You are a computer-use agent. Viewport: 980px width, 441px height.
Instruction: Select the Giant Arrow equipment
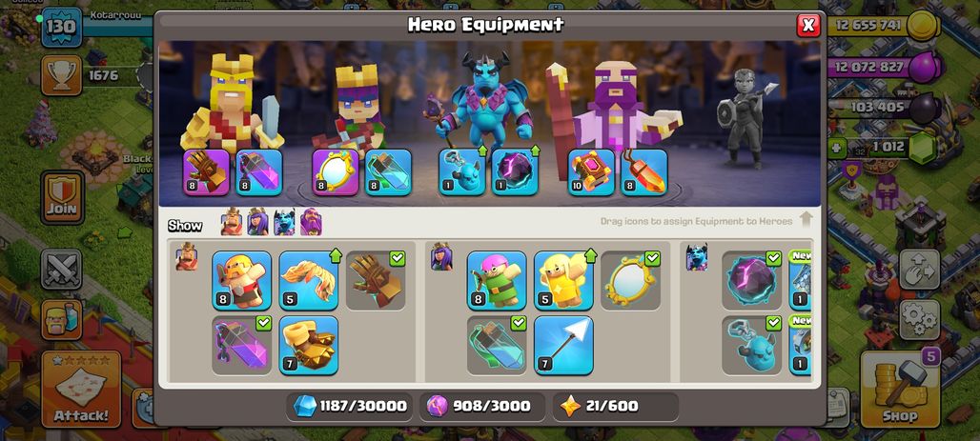tap(563, 346)
